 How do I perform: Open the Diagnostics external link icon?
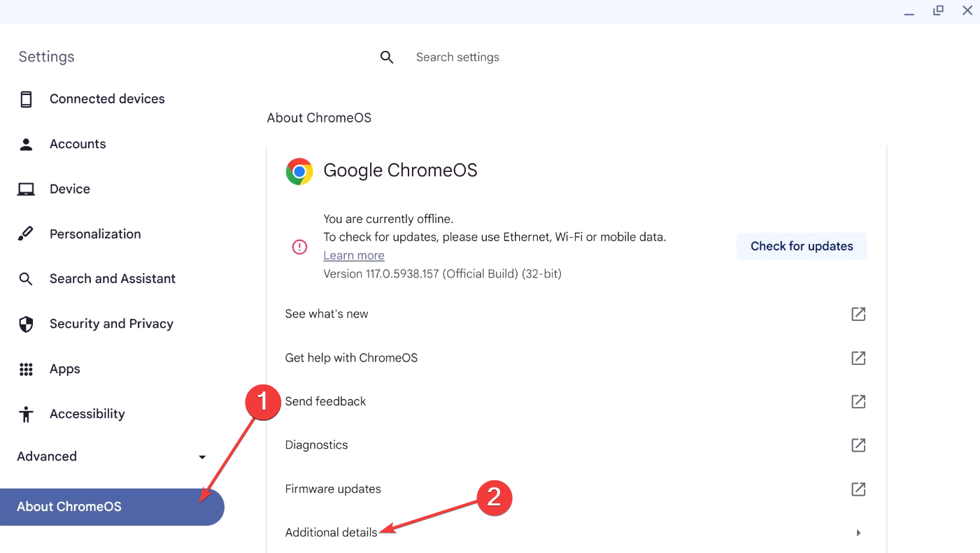click(x=858, y=445)
